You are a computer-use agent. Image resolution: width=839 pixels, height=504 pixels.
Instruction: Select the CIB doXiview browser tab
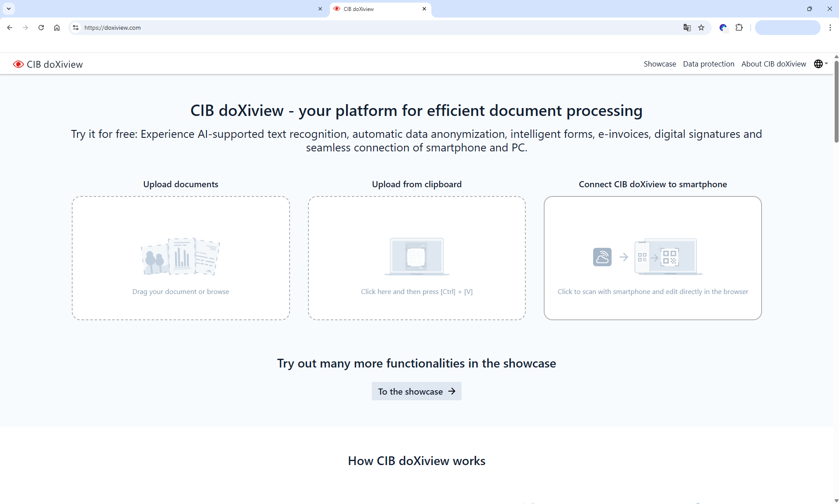point(376,9)
